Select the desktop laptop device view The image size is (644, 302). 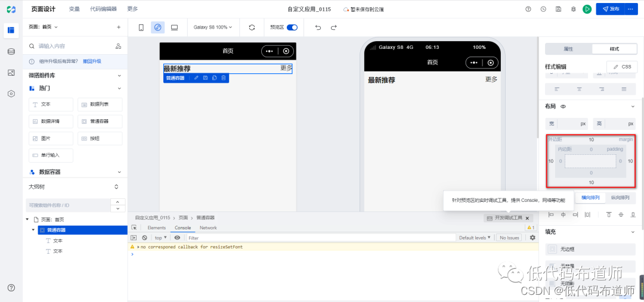click(174, 27)
